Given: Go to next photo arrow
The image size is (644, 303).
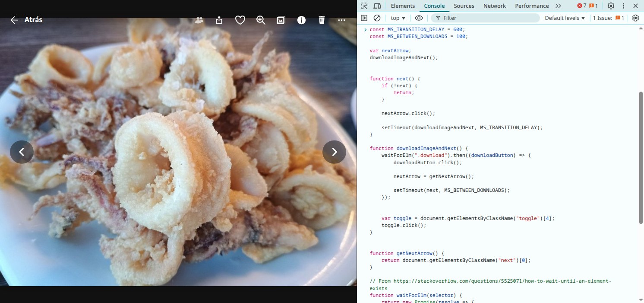Looking at the screenshot, I should tap(334, 152).
